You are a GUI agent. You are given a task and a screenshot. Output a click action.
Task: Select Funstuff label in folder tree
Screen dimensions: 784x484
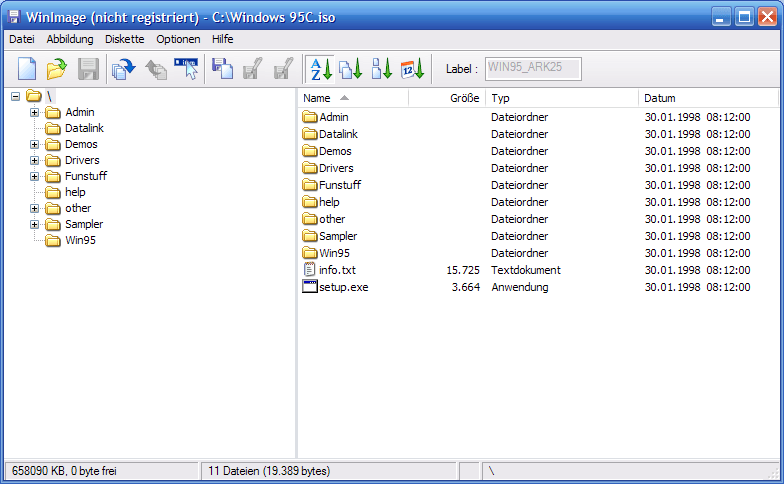(86, 176)
